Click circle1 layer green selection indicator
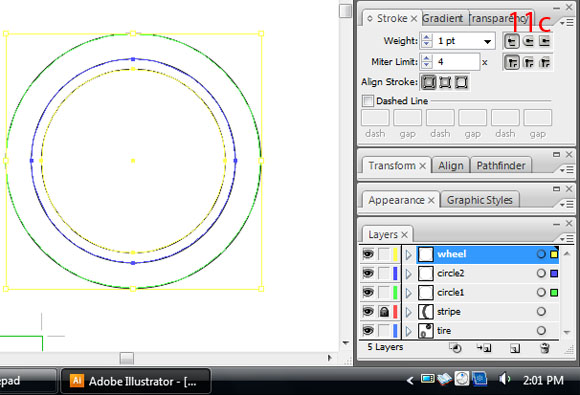The image size is (580, 395). pyautogui.click(x=554, y=293)
